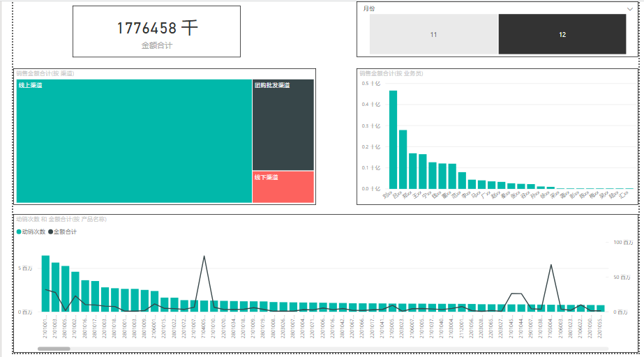Click the chart title 动销次数 和 金额合计(按 产品名称)

point(61,219)
